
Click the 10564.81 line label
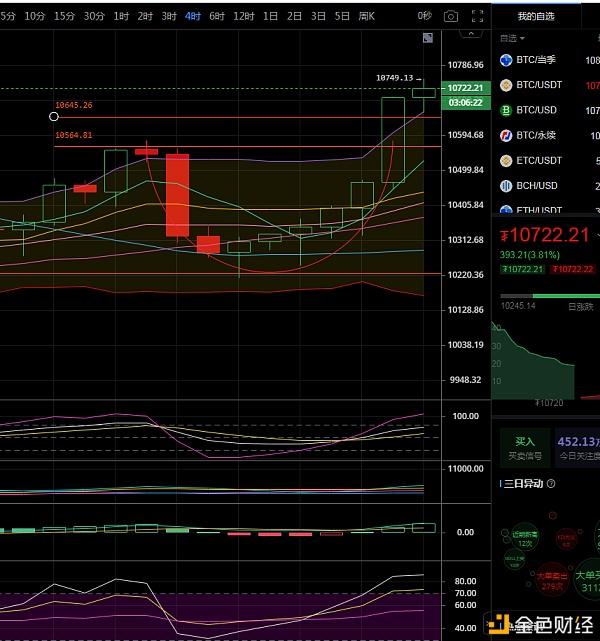pyautogui.click(x=74, y=135)
